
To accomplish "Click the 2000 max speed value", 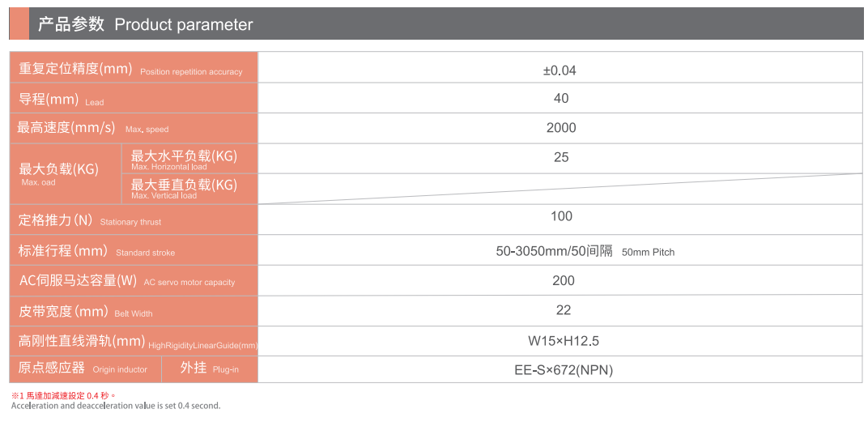I will point(560,128).
